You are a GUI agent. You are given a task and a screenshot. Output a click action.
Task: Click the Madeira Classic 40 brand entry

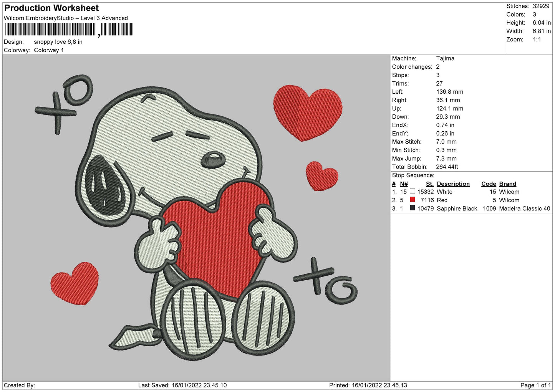(x=524, y=208)
